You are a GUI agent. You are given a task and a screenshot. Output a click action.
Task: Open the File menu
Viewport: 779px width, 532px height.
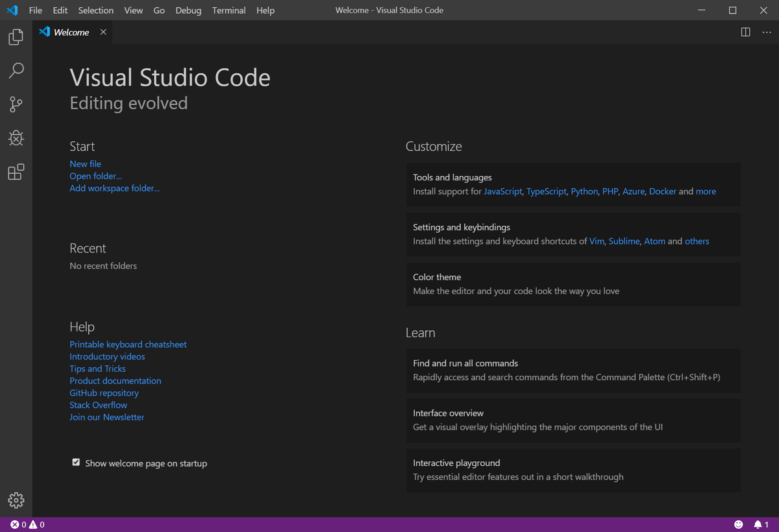(36, 10)
